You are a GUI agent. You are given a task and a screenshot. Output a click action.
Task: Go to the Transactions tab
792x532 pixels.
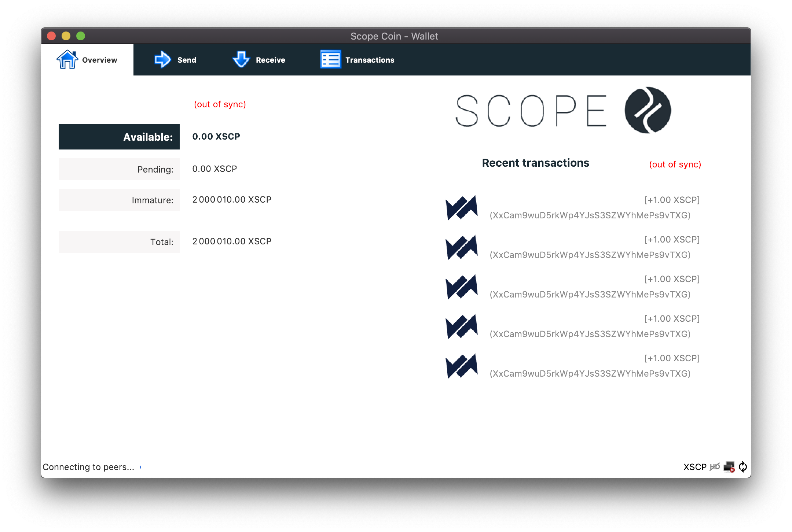pyautogui.click(x=357, y=60)
